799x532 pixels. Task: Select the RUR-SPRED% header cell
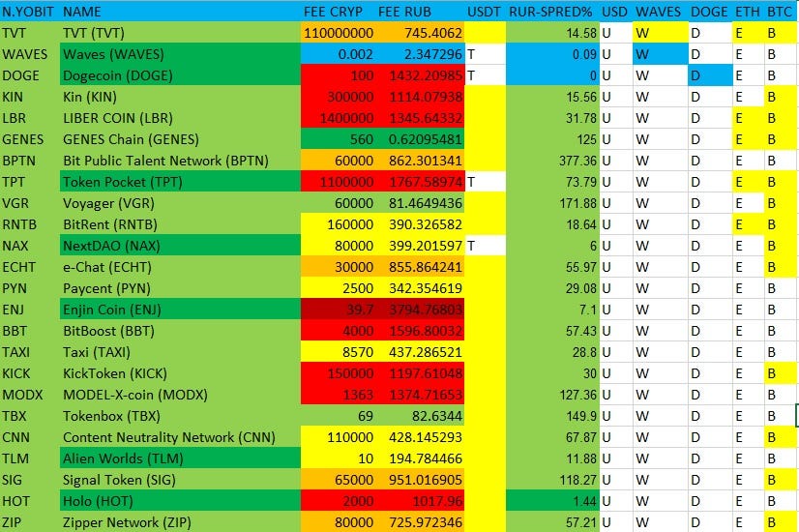tap(552, 12)
